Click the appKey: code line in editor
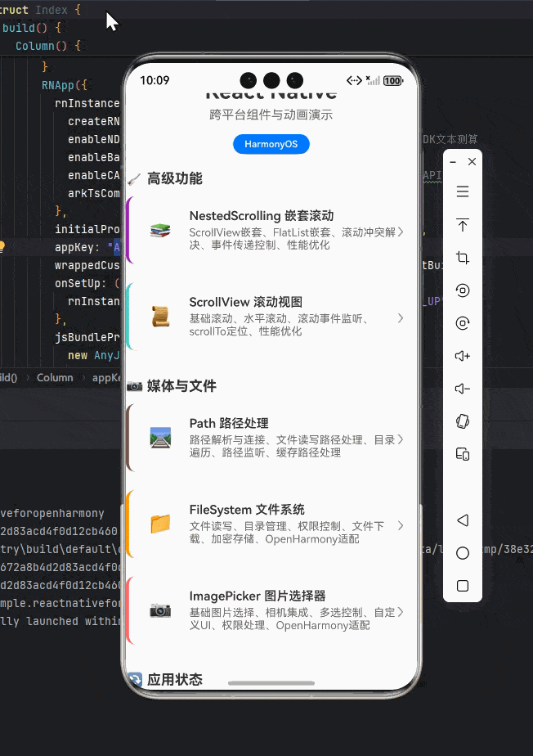Viewport: 533px width, 756px height. click(x=87, y=247)
